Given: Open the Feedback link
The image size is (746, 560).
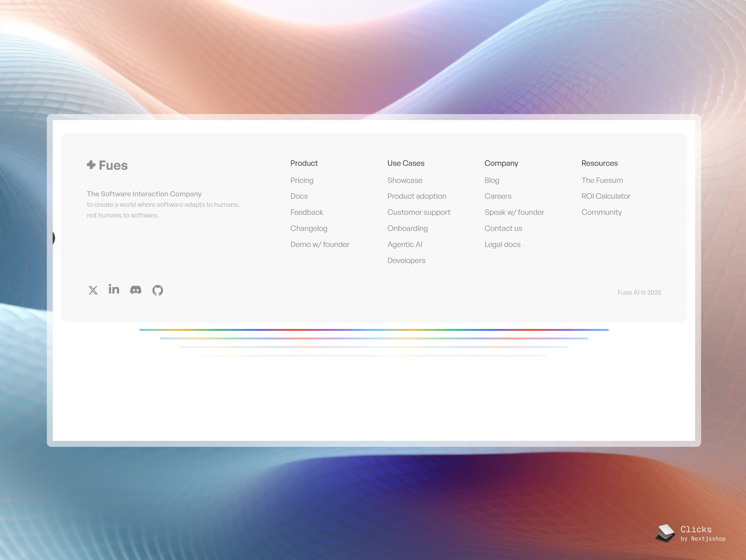Looking at the screenshot, I should pyautogui.click(x=307, y=212).
